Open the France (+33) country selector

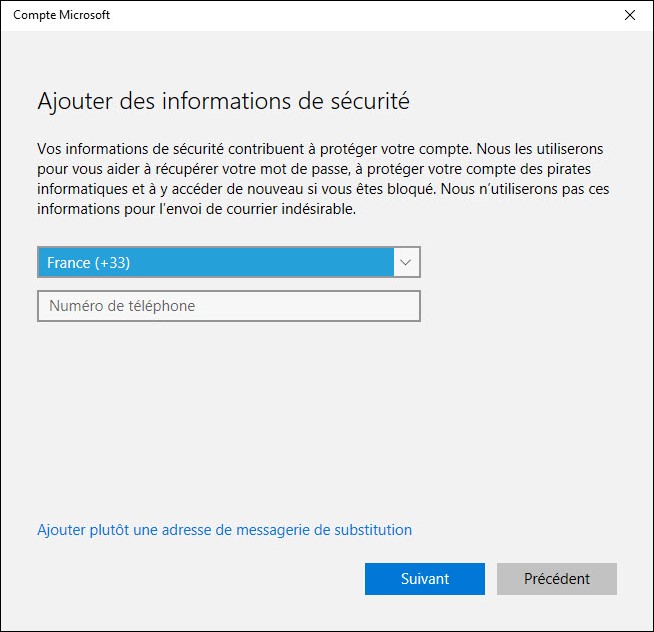click(x=216, y=263)
